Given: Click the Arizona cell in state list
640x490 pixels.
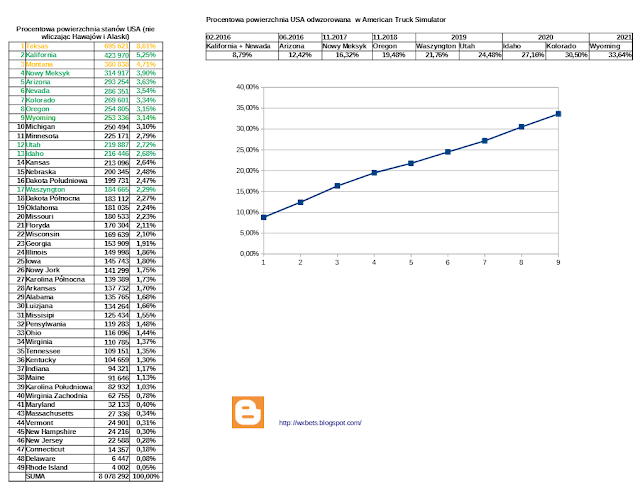Looking at the screenshot, I should [x=60, y=82].
